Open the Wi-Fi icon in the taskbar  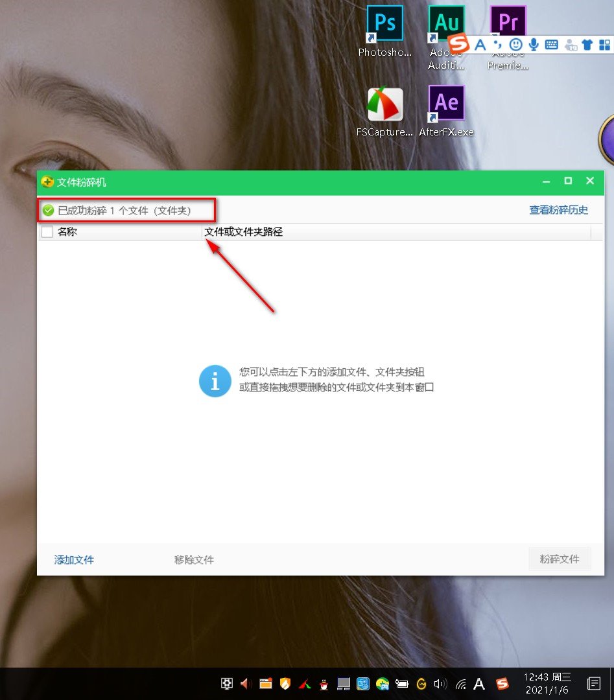point(462,684)
